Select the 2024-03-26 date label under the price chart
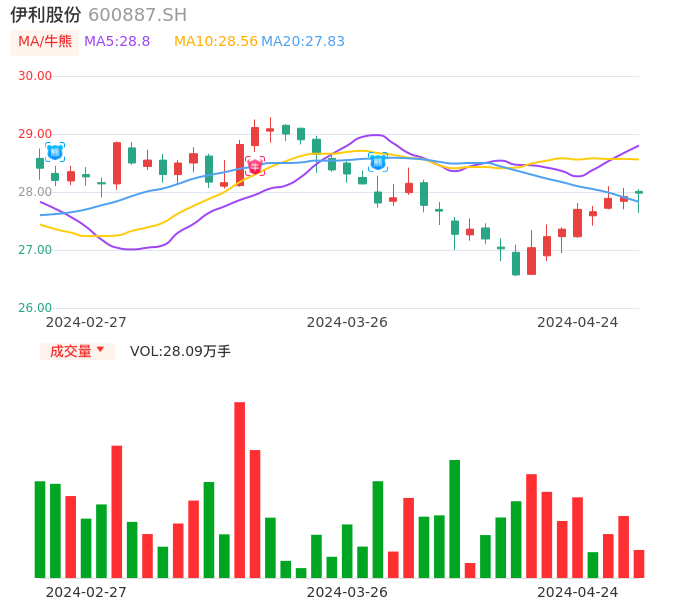 coord(347,322)
